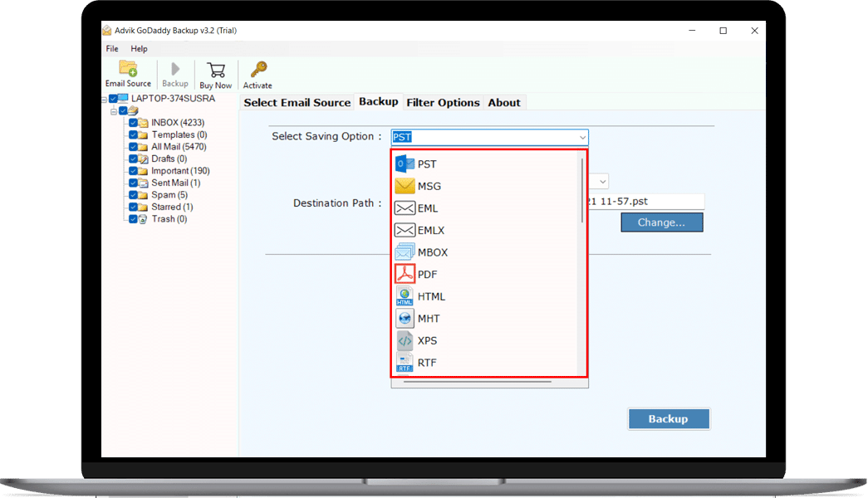
Task: Click the LAPTOP-374SUSRA computer icon
Action: [x=123, y=99]
